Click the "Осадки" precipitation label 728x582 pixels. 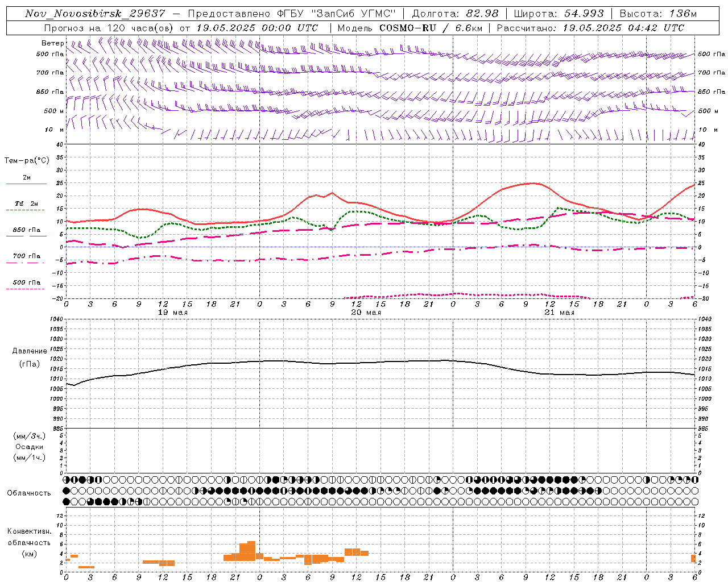pos(30,447)
